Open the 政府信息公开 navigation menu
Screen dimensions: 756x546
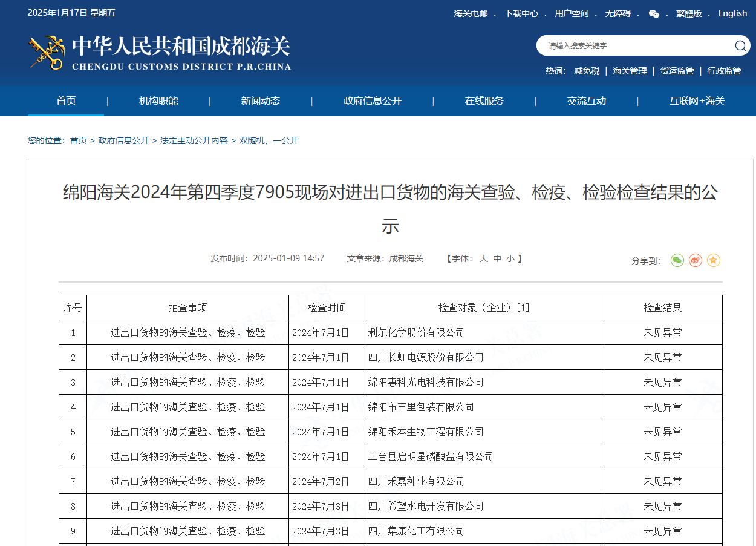coord(373,101)
